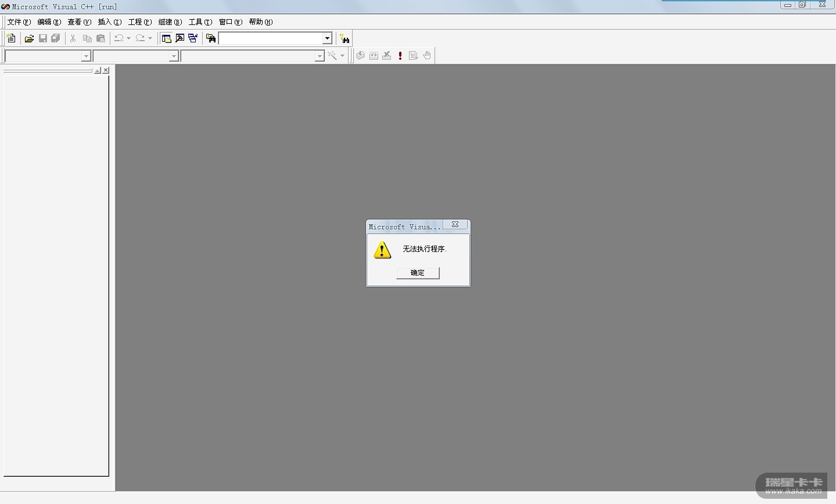Click the WizardBar action wand icon
Viewport: 836px width, 504px height.
332,56
